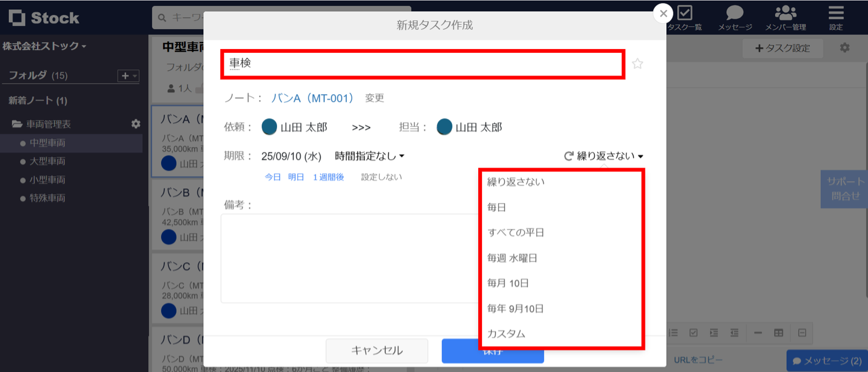
Task: Click the サポート問合せ side button
Action: coord(845,189)
